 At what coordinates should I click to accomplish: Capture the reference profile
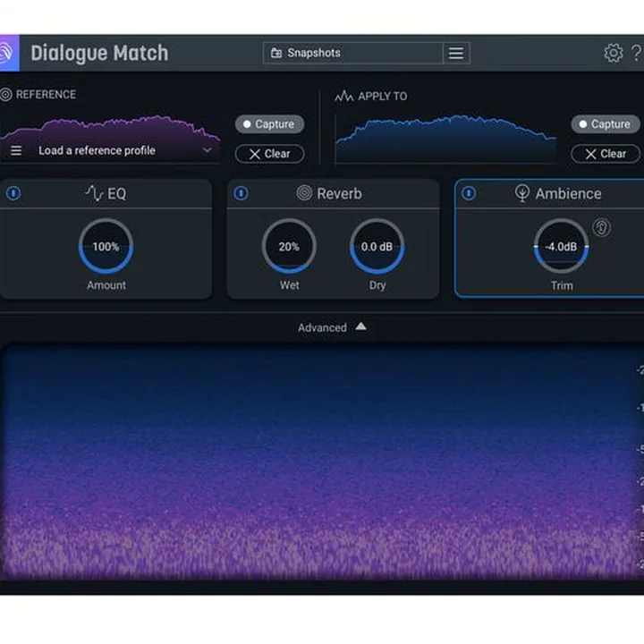tap(269, 124)
